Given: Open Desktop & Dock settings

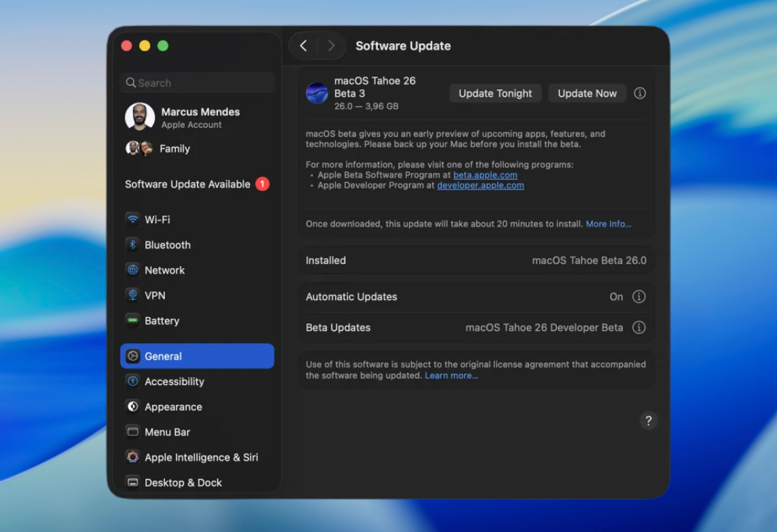Looking at the screenshot, I should (197, 482).
